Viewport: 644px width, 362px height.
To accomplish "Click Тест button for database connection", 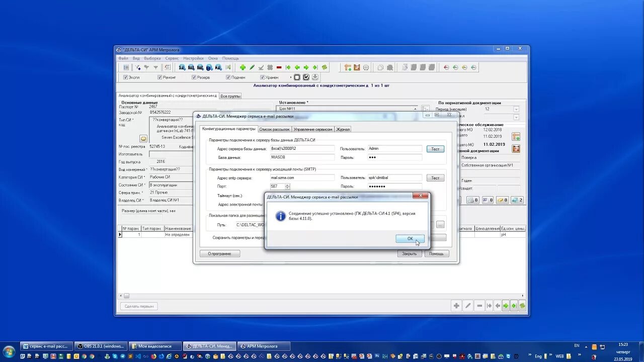I will (x=436, y=149).
